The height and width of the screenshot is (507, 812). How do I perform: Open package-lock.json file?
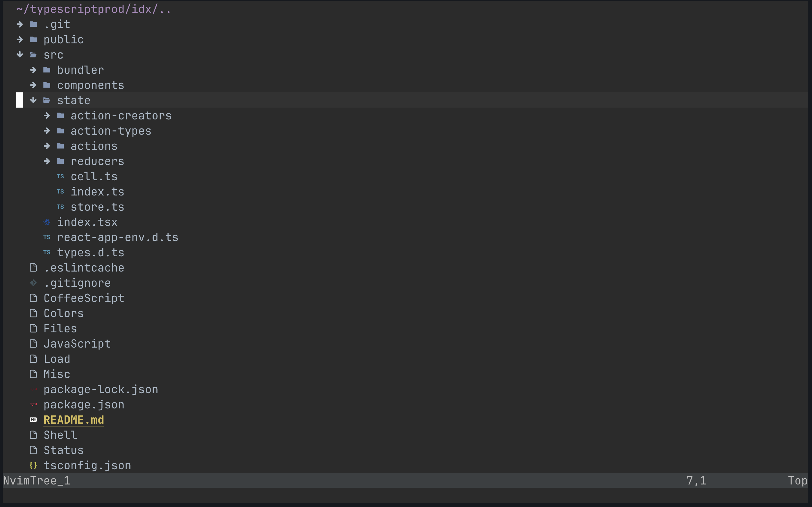click(x=101, y=389)
